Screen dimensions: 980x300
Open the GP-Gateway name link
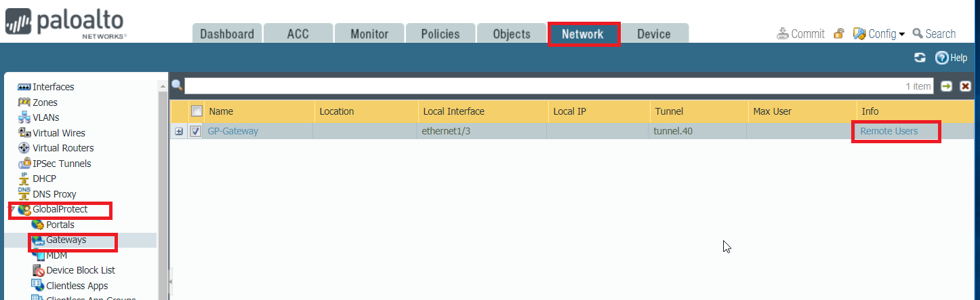tap(233, 131)
